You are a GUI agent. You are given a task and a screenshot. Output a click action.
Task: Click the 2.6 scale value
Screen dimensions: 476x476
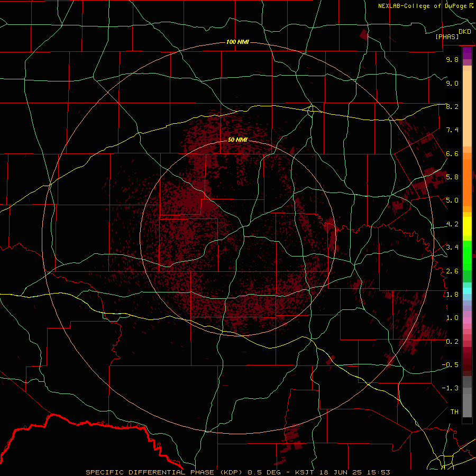coord(452,271)
